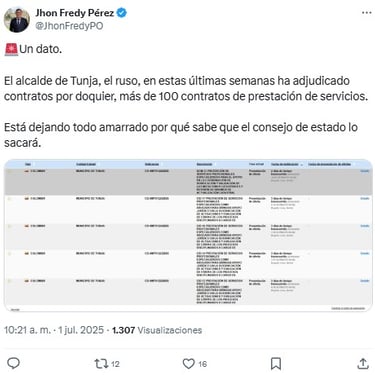Image resolution: width=375 pixels, height=375 pixels.
Task: Click the retweet icon with 12 reposts
Action: (x=100, y=363)
